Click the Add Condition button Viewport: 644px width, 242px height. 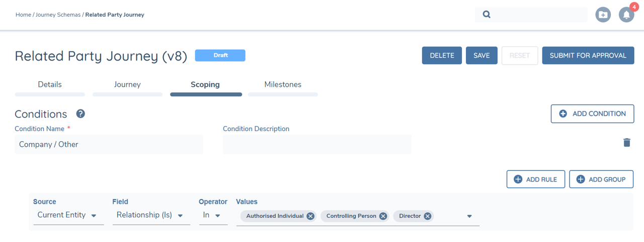pyautogui.click(x=592, y=114)
